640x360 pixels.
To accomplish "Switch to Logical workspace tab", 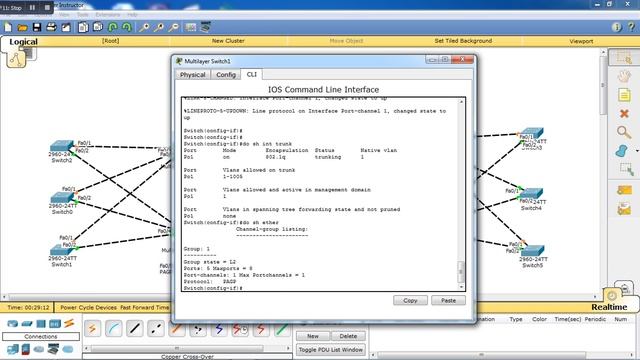I will click(23, 42).
